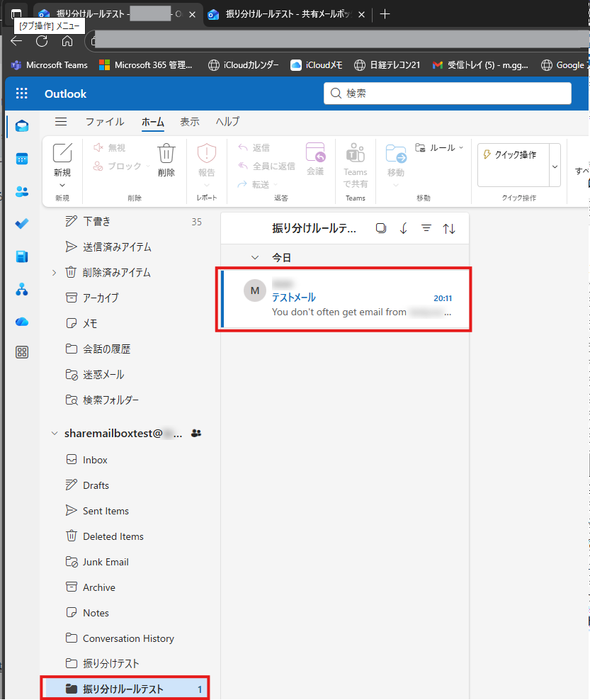This screenshot has width=590, height=700.
Task: Click the Outlook search box
Action: click(447, 94)
